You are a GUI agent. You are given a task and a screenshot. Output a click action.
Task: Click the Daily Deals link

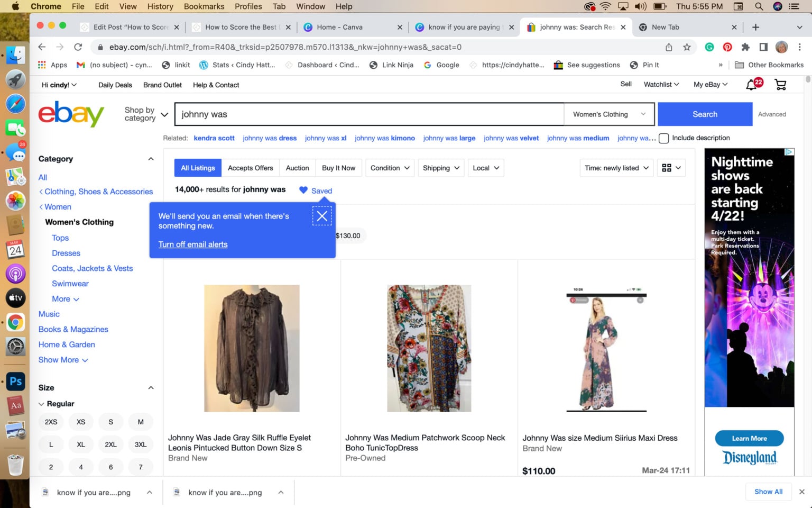click(115, 85)
